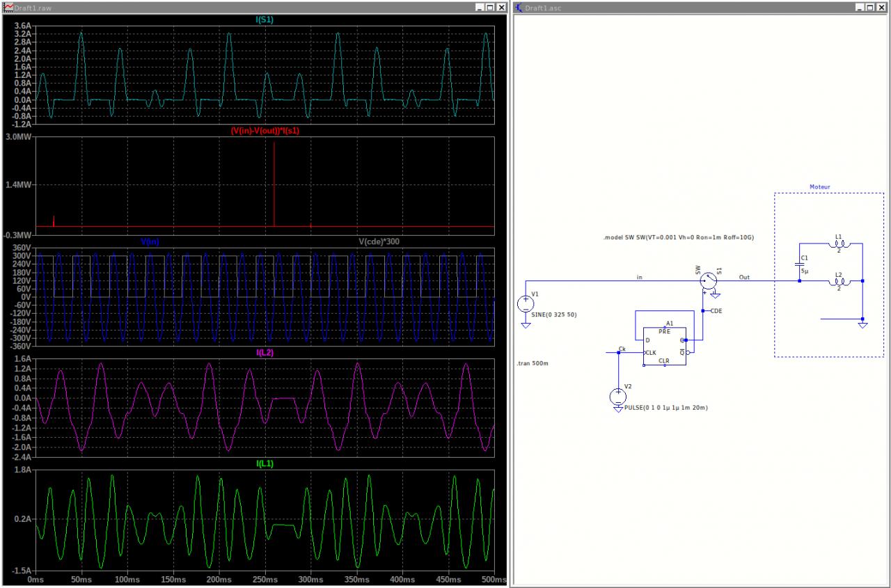This screenshot has height=588, width=891.
Task: Click the -1.5A vertical axis label
Action: pyautogui.click(x=22, y=569)
